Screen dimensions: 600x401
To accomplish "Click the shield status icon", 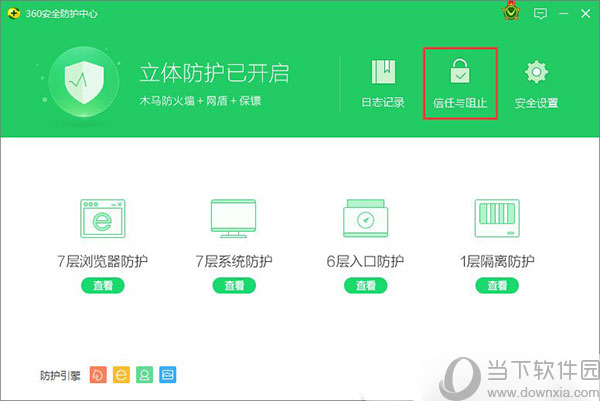I will tap(84, 82).
